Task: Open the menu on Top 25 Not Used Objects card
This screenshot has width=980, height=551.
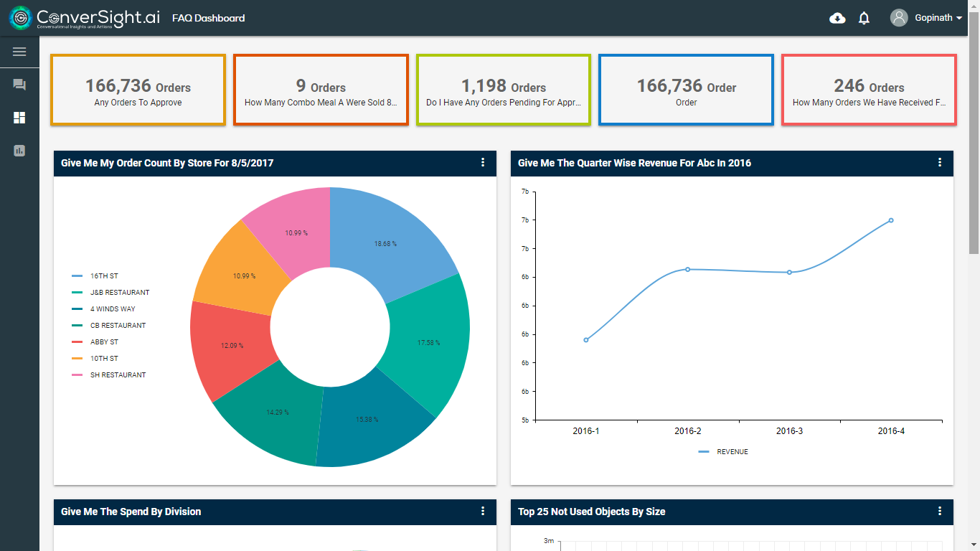Action: tap(940, 512)
